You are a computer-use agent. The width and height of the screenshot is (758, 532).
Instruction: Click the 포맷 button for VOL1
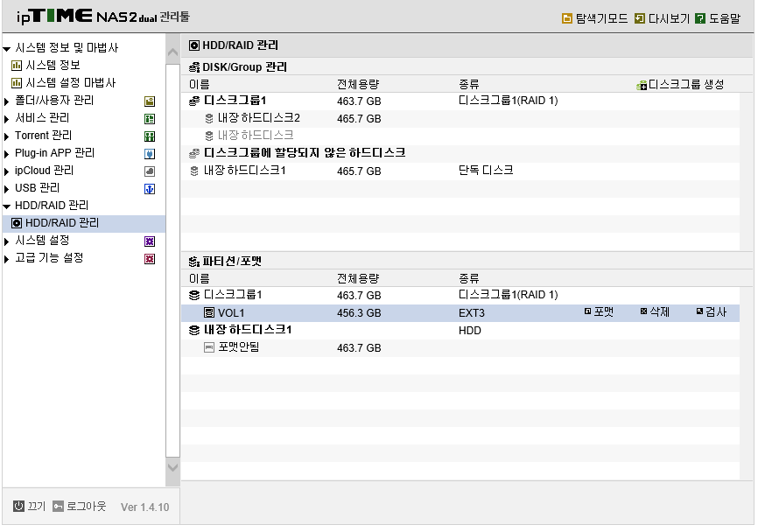coord(599,311)
